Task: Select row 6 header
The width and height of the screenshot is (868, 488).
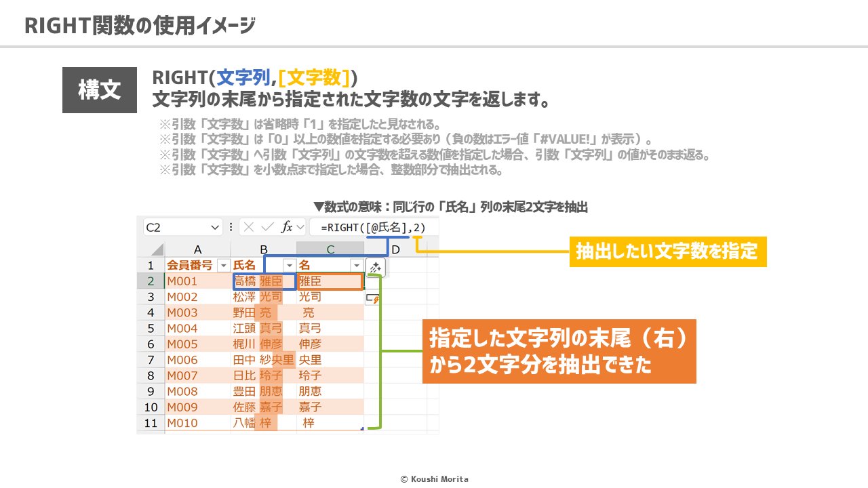Action: pyautogui.click(x=151, y=344)
